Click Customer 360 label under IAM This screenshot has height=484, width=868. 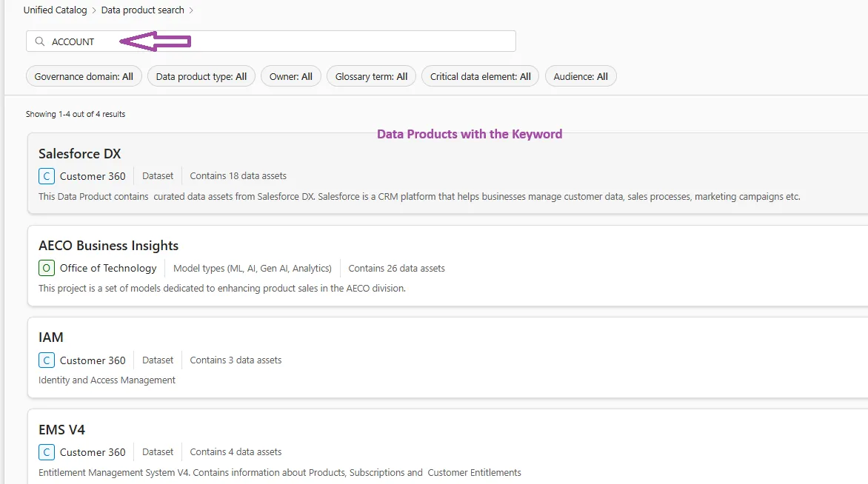point(93,360)
